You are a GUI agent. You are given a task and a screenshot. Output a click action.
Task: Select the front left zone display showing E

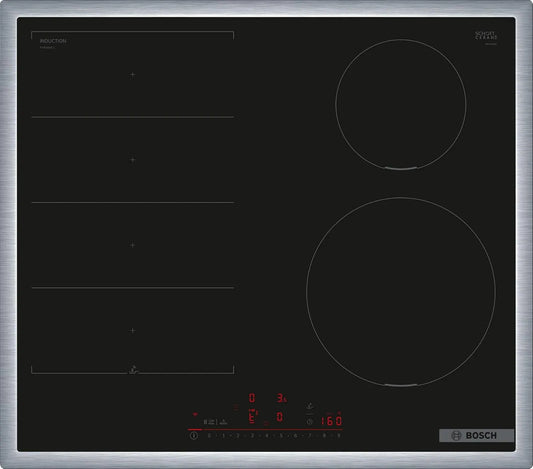pyautogui.click(x=253, y=417)
